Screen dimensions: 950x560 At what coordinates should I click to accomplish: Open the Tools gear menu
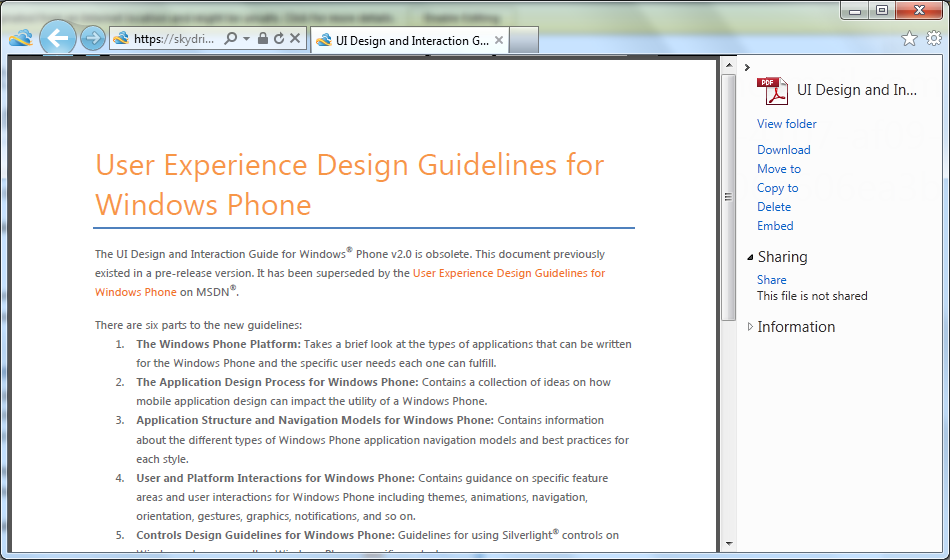(x=933, y=39)
